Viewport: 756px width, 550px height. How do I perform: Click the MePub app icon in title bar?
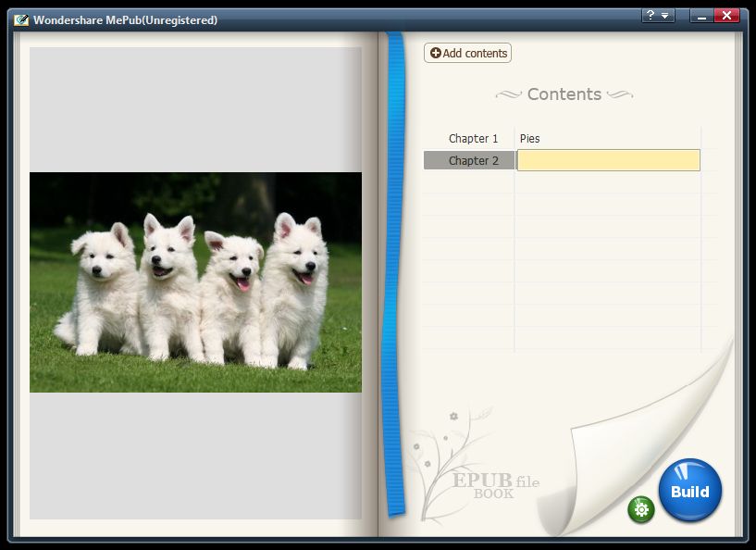point(20,19)
